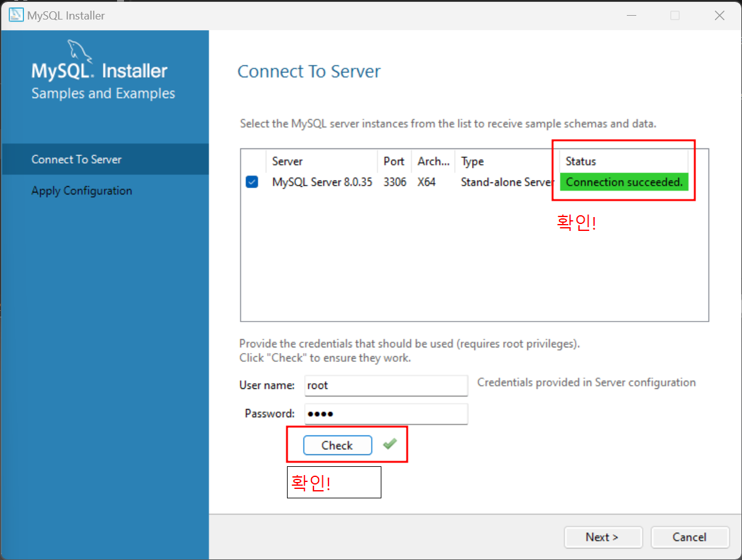The image size is (742, 560).
Task: Uncheck the MySQL Server 8.0.35 checkbox
Action: 252,182
